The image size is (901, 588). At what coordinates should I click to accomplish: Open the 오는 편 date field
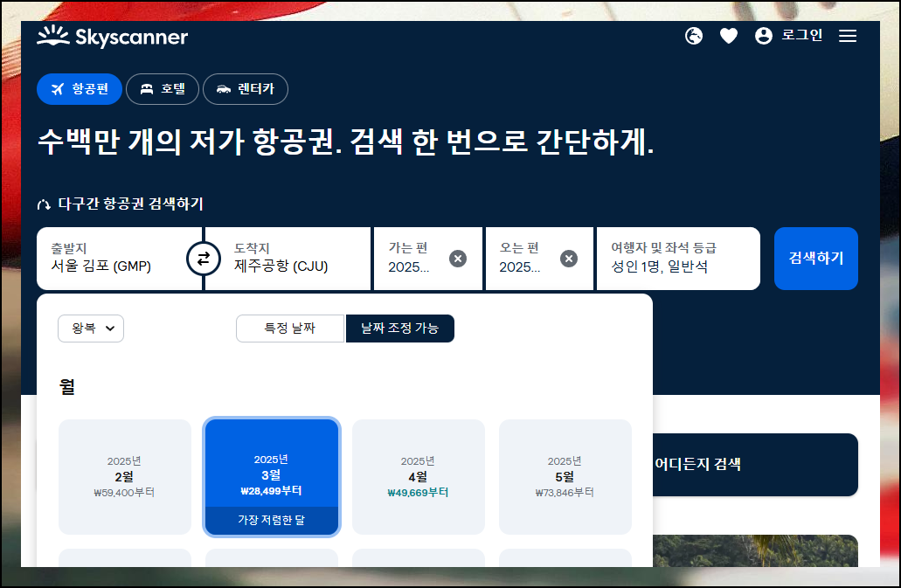point(539,259)
